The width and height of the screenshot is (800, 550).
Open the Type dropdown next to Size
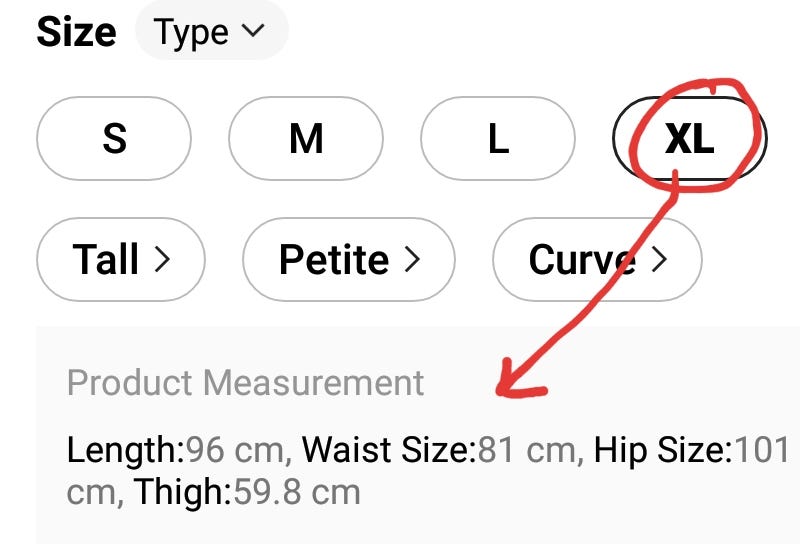pos(210,31)
